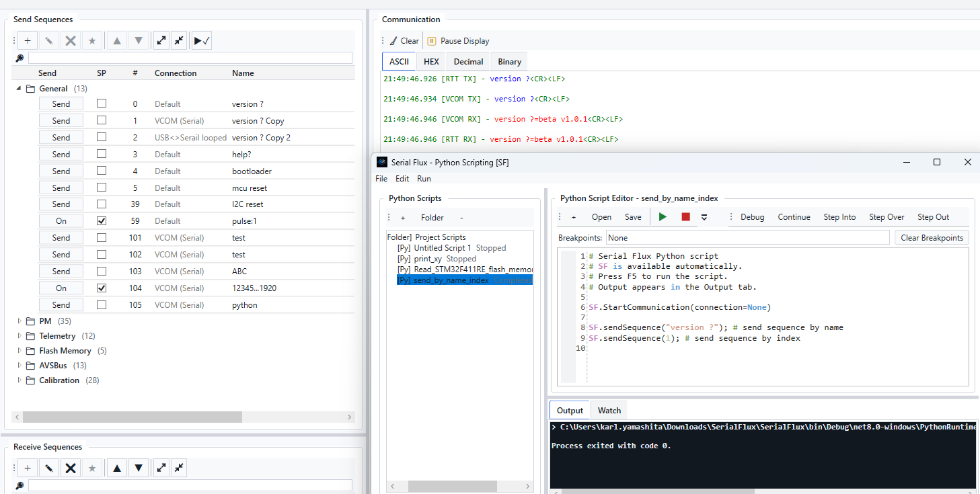Expand all groups in Receive Sequences toolbar
The width and height of the screenshot is (980, 494).
(x=161, y=468)
